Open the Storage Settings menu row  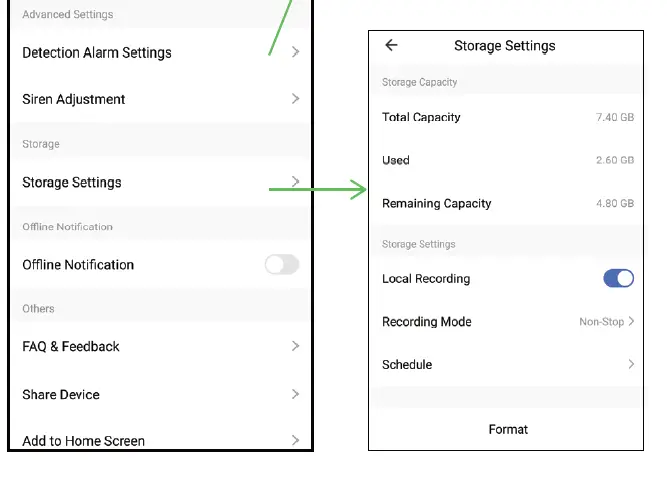[x=72, y=182]
